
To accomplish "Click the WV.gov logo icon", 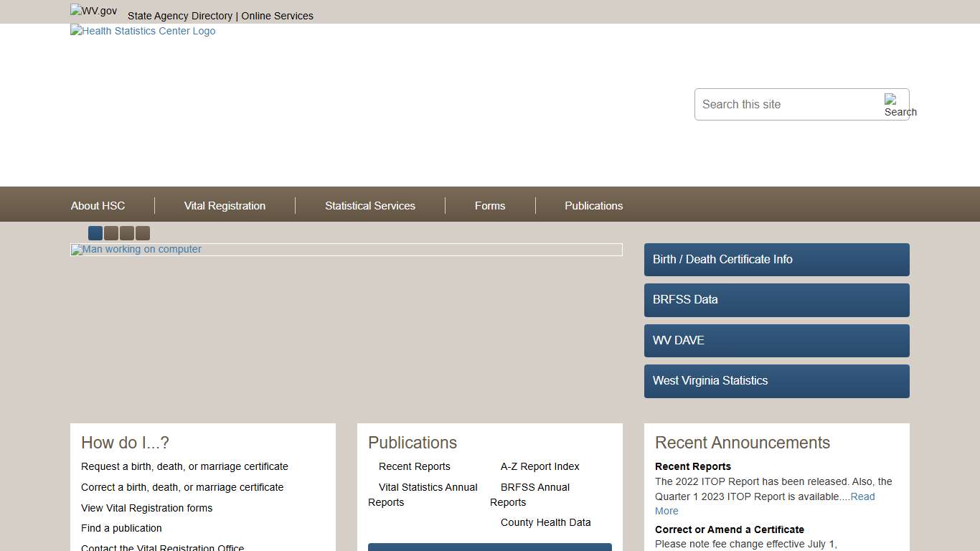I will coord(93,11).
